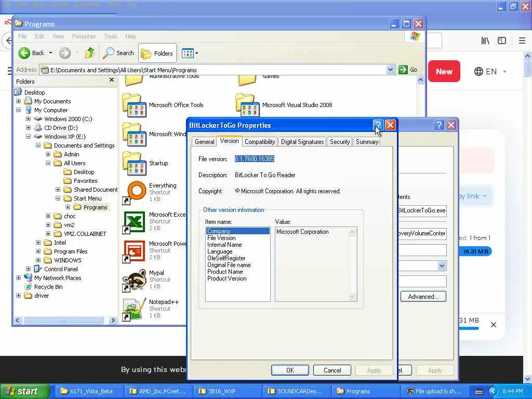Viewport: 532px width, 399px height.
Task: Select the Microsoft Visual Studio 2008 folder icon
Action: 247,105
